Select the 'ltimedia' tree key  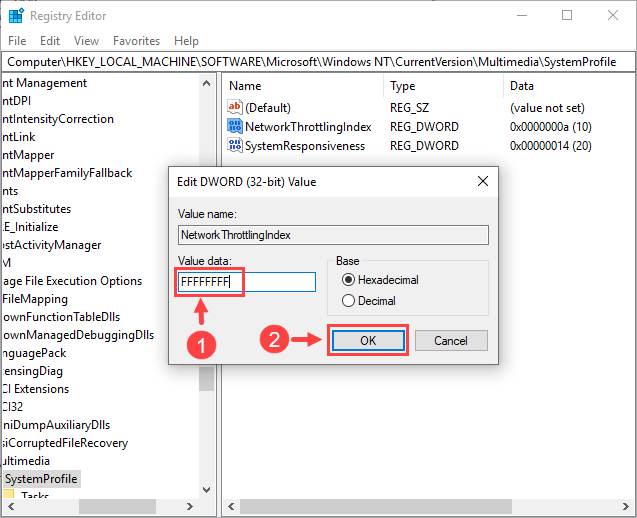coord(26,461)
